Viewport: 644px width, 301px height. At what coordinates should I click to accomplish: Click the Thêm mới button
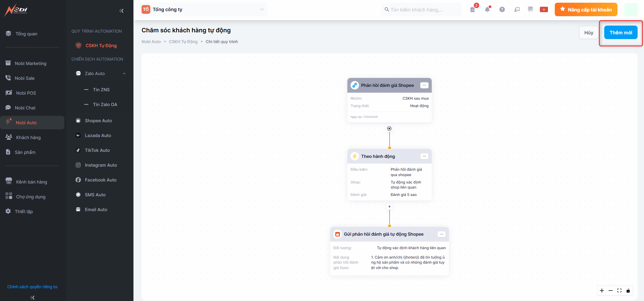pyautogui.click(x=620, y=33)
